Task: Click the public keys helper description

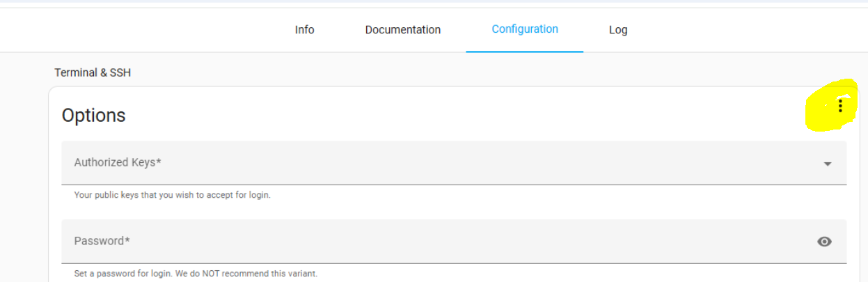Action: click(172, 195)
